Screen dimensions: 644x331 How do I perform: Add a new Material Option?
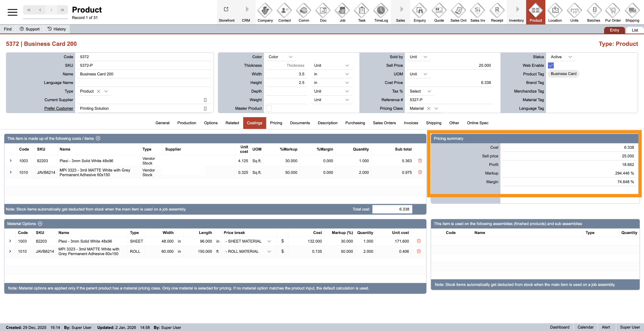40,224
